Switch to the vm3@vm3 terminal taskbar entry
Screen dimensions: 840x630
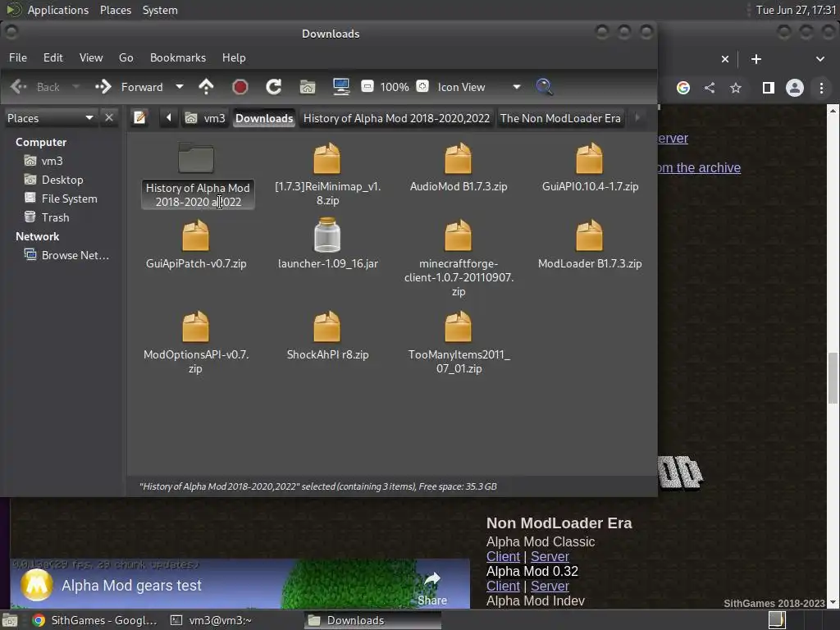[211, 620]
